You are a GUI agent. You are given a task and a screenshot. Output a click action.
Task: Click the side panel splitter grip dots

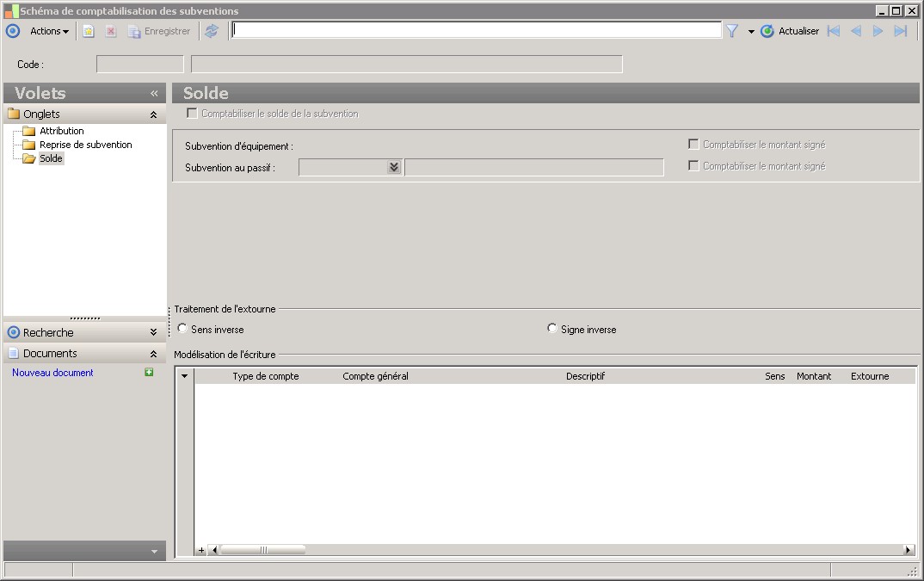85,318
